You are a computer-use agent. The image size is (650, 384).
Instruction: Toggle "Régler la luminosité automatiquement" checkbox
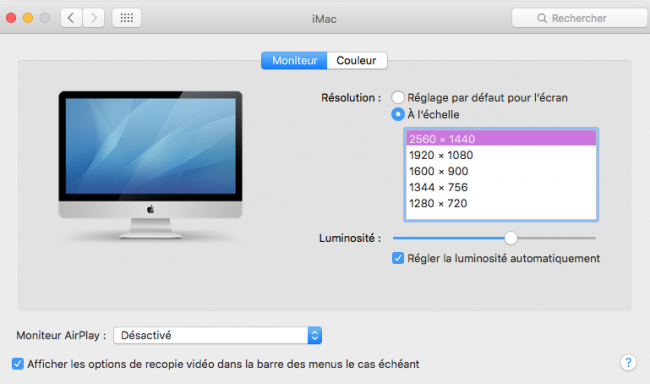point(398,258)
